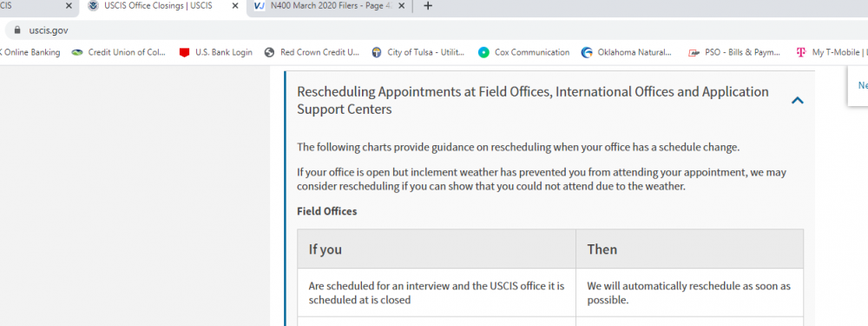Close the USCIS Office Closings tab
The height and width of the screenshot is (326, 868).
tap(234, 6)
